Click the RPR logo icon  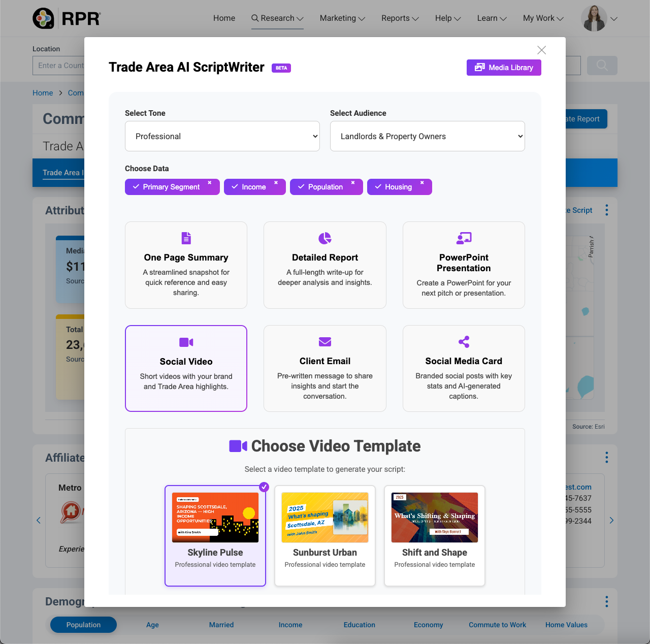coord(44,18)
